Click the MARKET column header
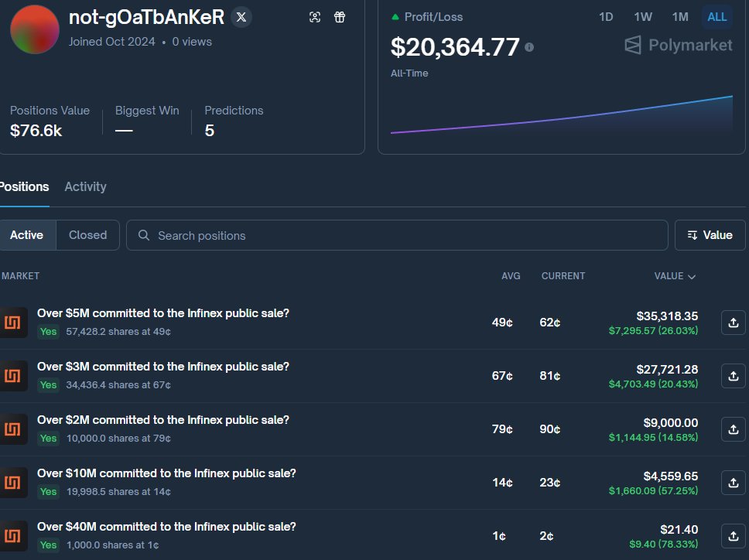This screenshot has height=560, width=749. click(x=20, y=276)
